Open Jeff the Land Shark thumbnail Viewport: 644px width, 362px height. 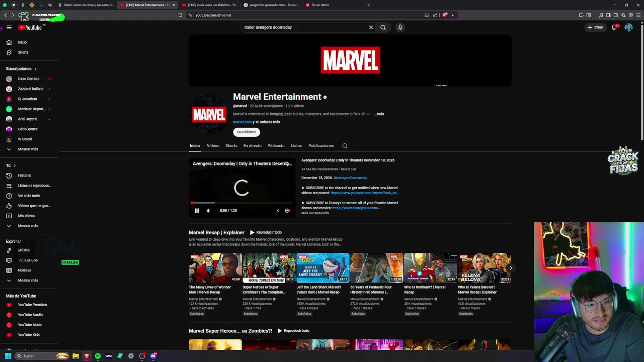(323, 268)
